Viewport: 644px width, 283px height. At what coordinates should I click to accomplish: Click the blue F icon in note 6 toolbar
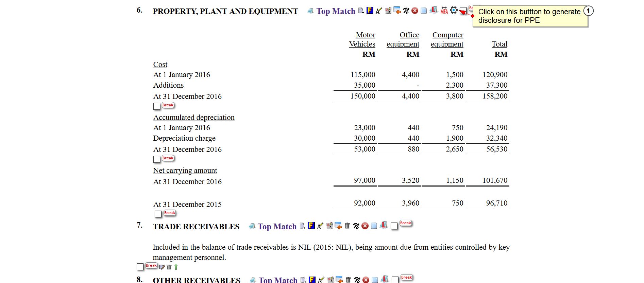[370, 11]
